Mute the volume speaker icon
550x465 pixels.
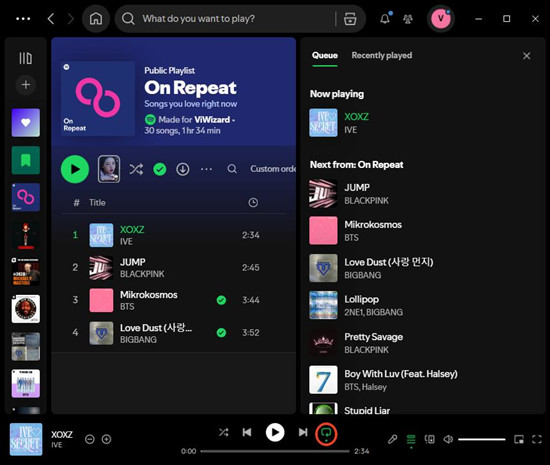click(x=448, y=439)
